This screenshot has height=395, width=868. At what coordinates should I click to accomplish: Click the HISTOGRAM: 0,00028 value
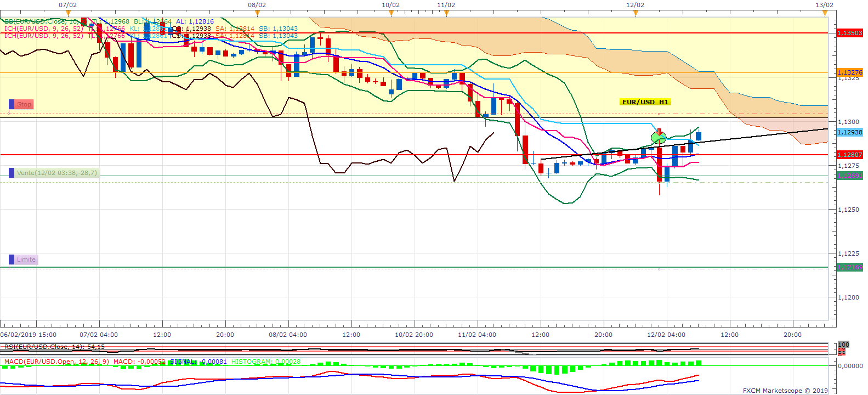(x=266, y=362)
